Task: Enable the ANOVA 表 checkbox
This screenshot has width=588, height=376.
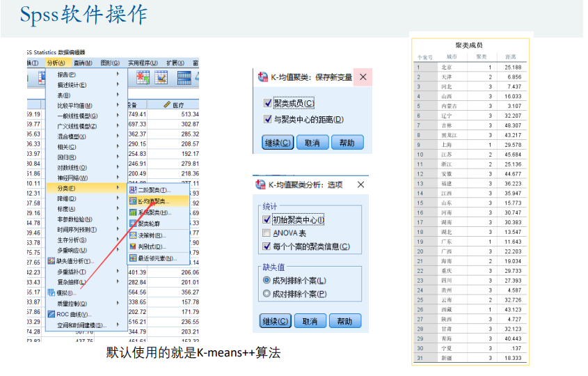Action: point(267,233)
